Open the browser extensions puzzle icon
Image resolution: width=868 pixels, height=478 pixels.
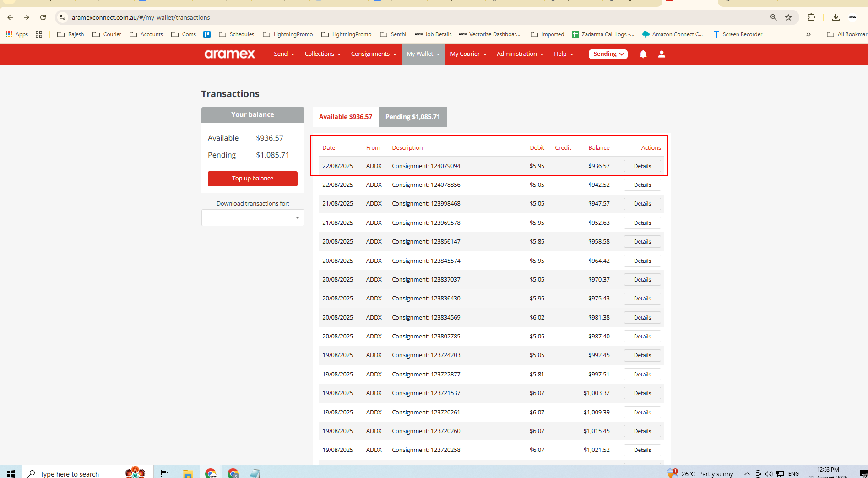[811, 17]
